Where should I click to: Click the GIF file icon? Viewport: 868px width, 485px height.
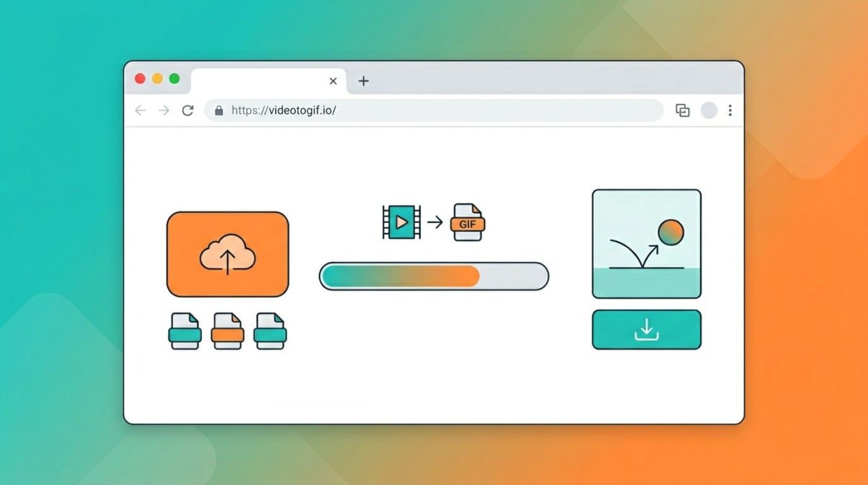468,222
